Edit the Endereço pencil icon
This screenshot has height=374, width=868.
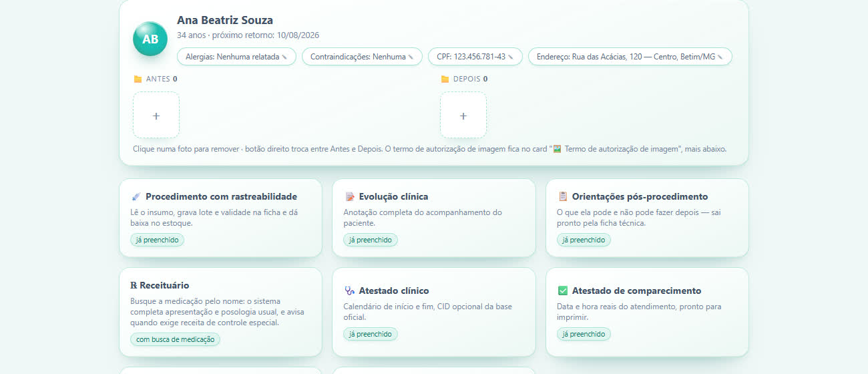tap(721, 57)
